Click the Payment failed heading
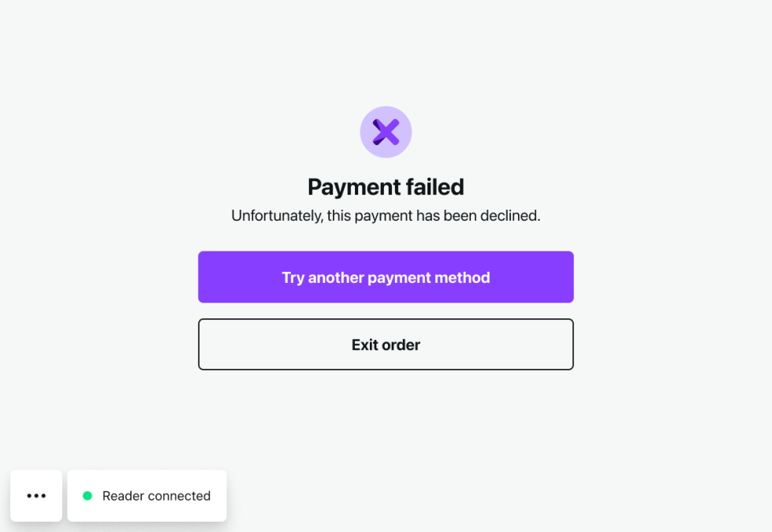This screenshot has height=532, width=772. pos(386,187)
